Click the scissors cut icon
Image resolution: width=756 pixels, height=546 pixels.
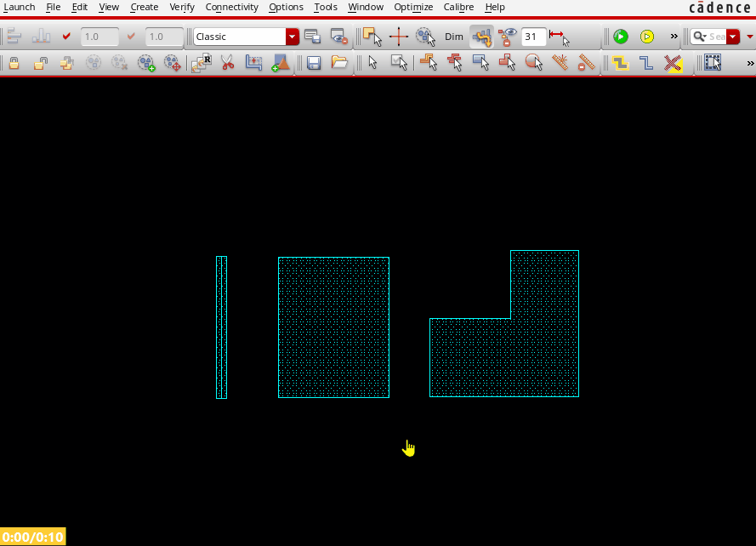[227, 63]
